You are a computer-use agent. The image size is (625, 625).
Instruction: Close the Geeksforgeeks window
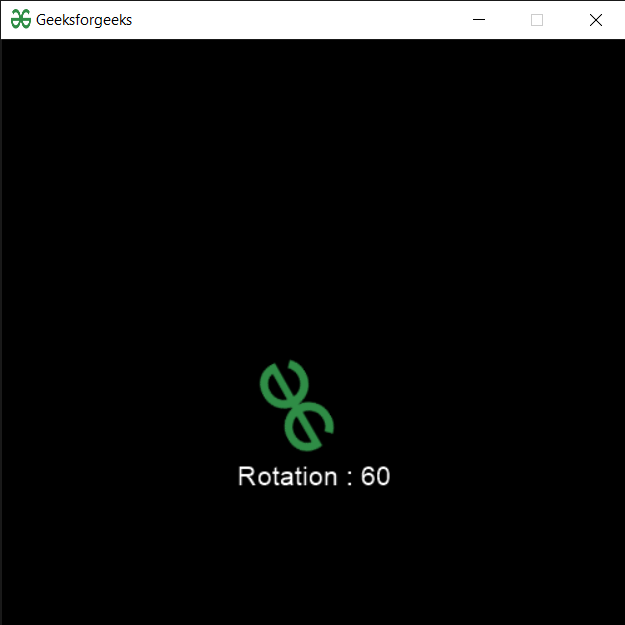point(596,20)
